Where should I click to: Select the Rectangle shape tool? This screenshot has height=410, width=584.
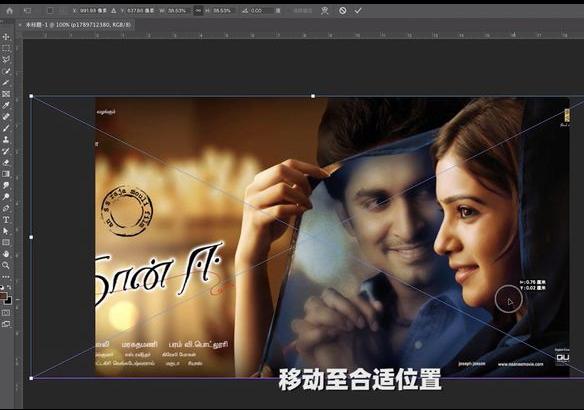6,243
